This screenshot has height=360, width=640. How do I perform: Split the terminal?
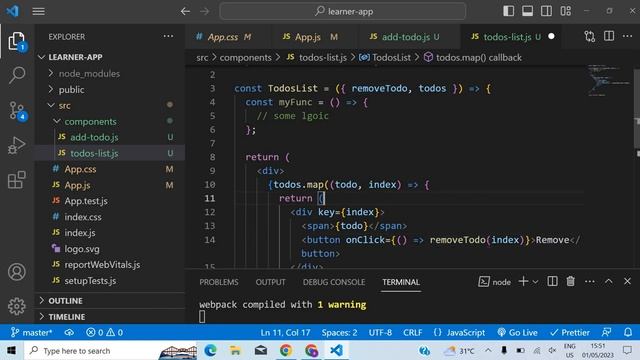(x=552, y=281)
